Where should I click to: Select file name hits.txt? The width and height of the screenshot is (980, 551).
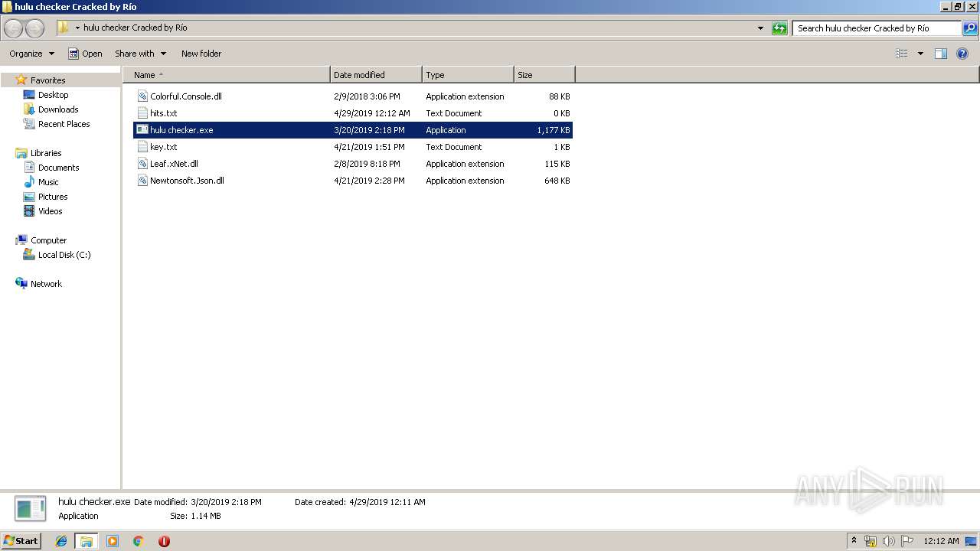point(163,113)
